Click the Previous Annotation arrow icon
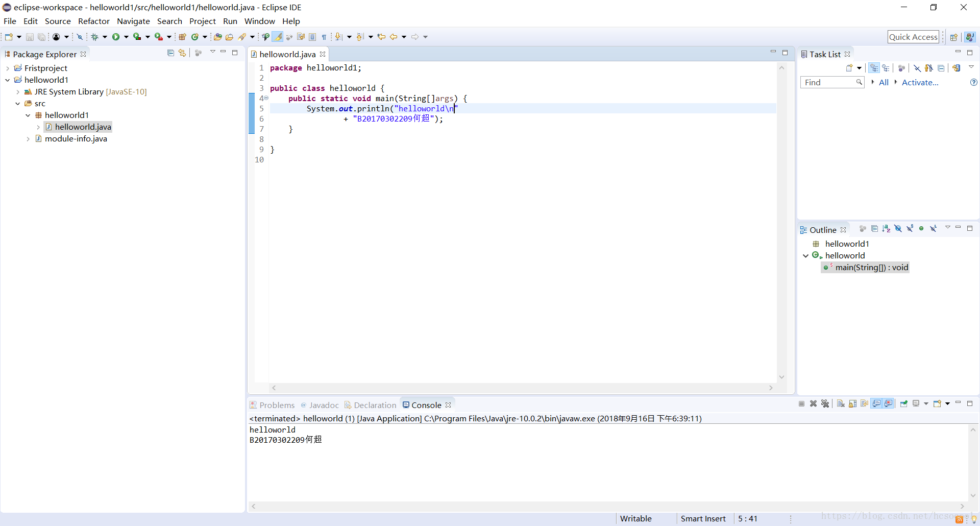 click(360, 37)
